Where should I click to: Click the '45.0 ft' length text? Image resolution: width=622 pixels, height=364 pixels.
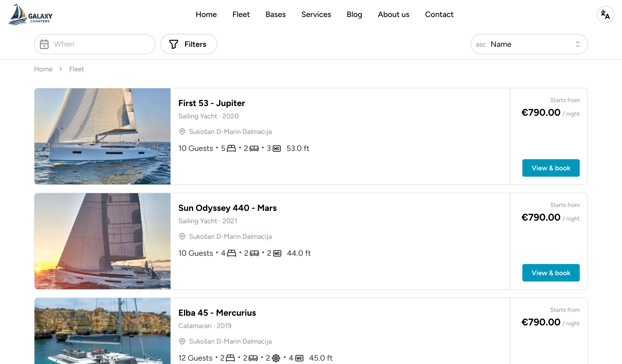321,358
